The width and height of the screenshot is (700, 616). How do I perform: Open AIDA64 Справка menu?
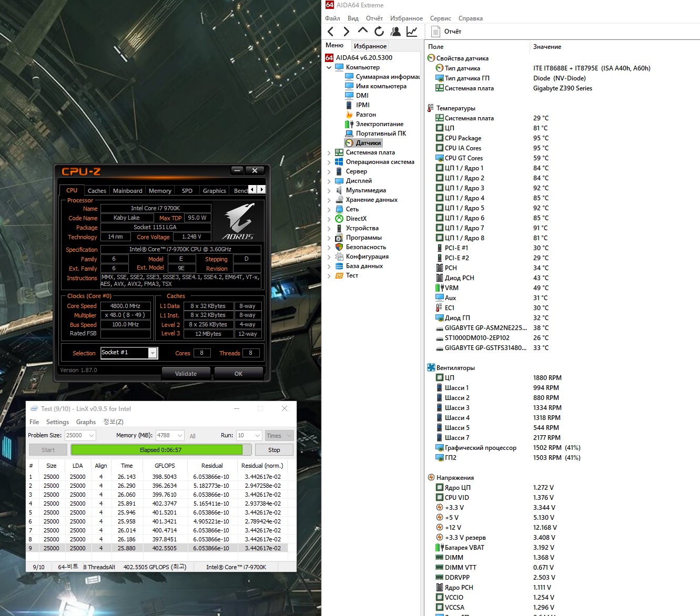click(471, 18)
